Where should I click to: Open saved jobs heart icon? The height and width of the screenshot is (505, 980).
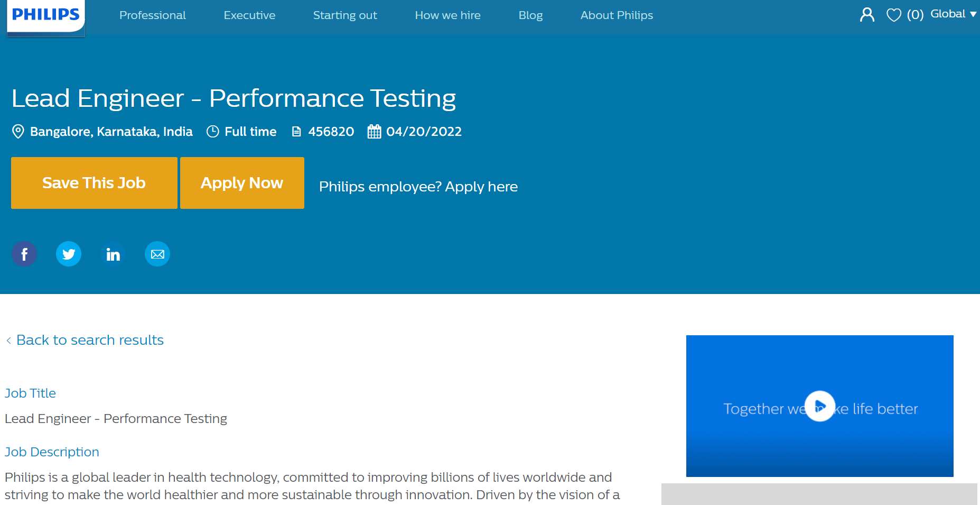pyautogui.click(x=893, y=15)
